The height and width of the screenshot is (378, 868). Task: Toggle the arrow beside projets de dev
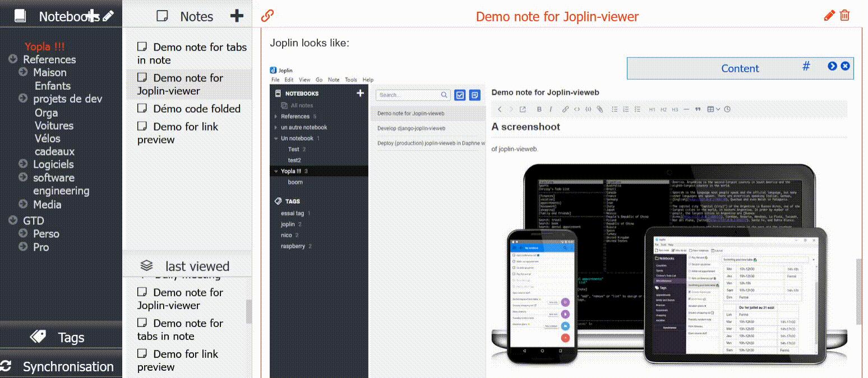pos(23,98)
